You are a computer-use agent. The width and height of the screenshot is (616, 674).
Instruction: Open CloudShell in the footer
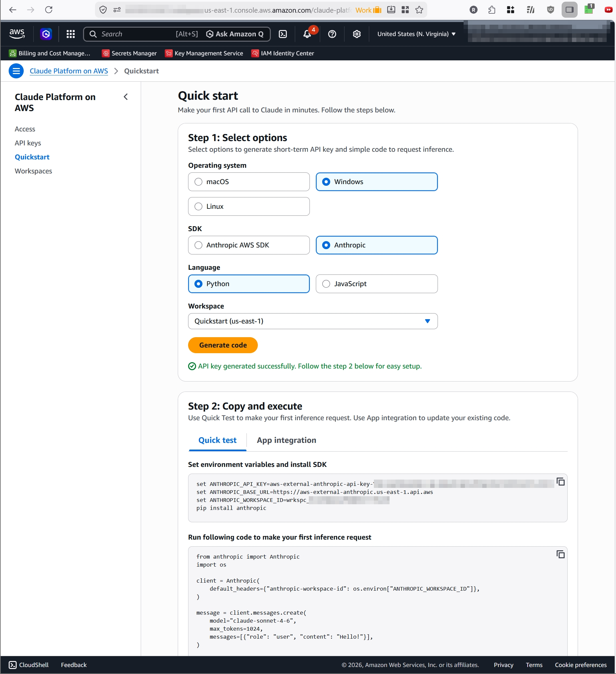tap(29, 665)
